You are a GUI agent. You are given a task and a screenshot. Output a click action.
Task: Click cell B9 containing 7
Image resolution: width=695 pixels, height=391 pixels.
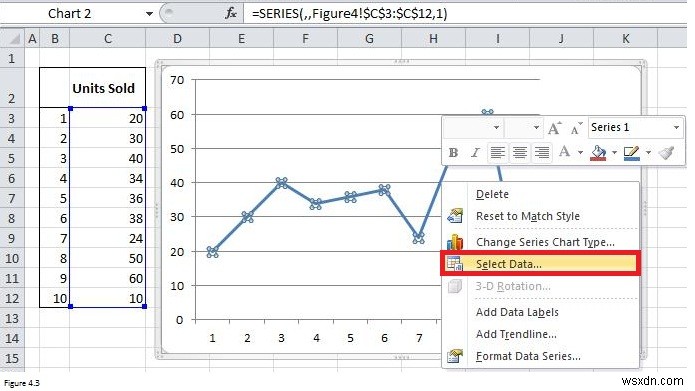[55, 239]
